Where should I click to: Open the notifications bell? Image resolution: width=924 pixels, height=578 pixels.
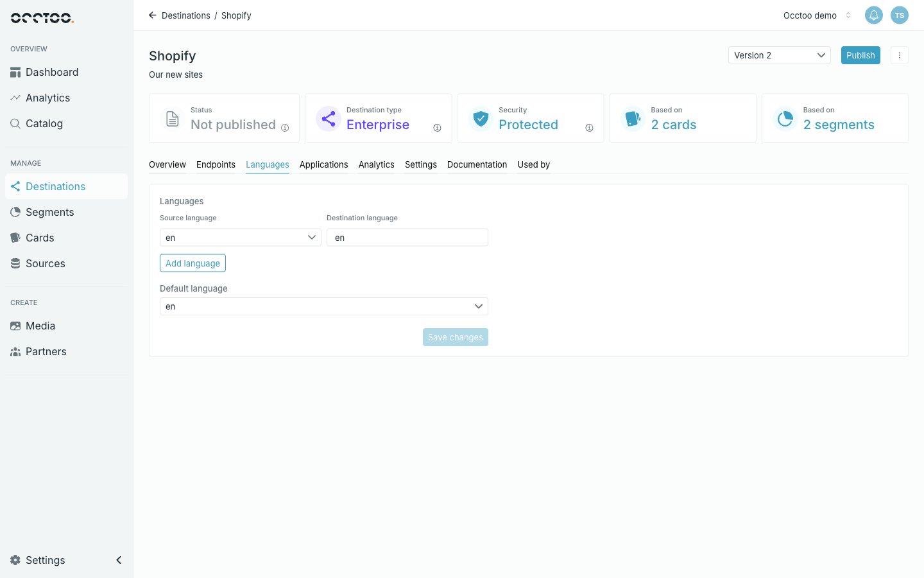[874, 15]
